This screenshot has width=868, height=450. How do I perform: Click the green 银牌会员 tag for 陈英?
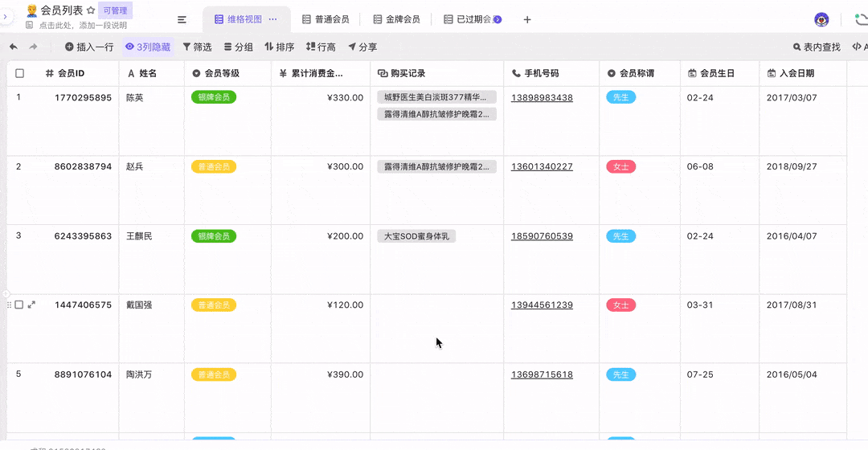coord(213,97)
